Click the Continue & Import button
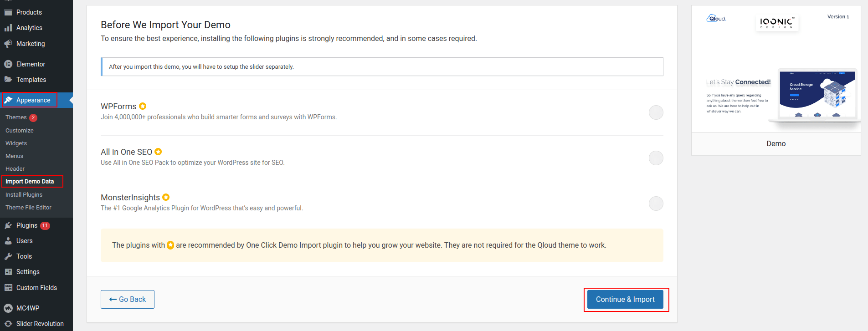This screenshot has width=868, height=331. pyautogui.click(x=625, y=299)
